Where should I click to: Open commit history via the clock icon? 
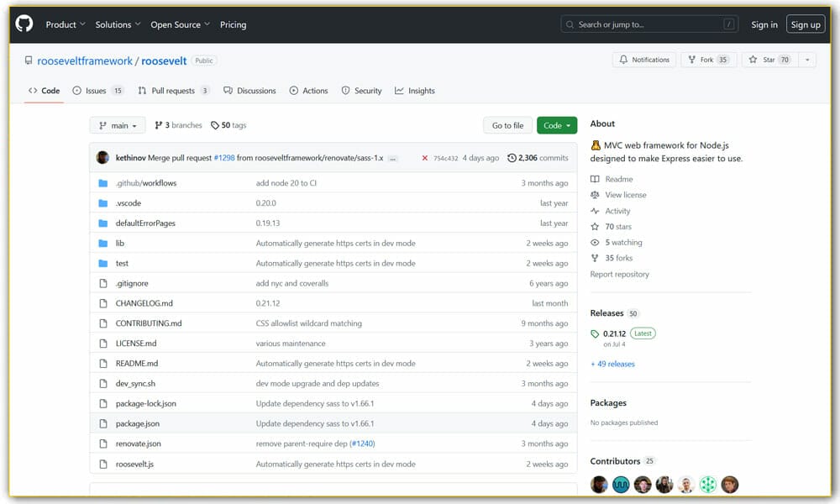512,157
